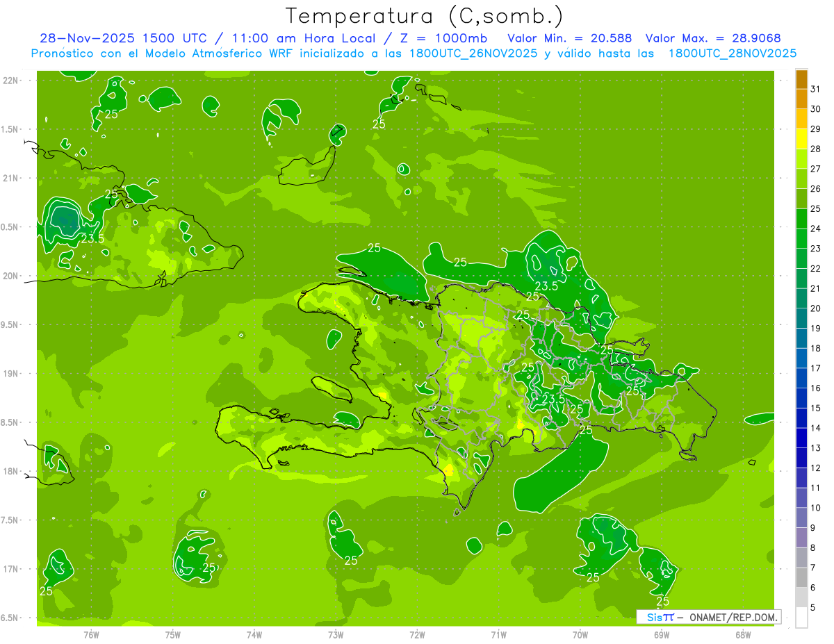Select the swatch between legend 29 and 30

(x=801, y=119)
